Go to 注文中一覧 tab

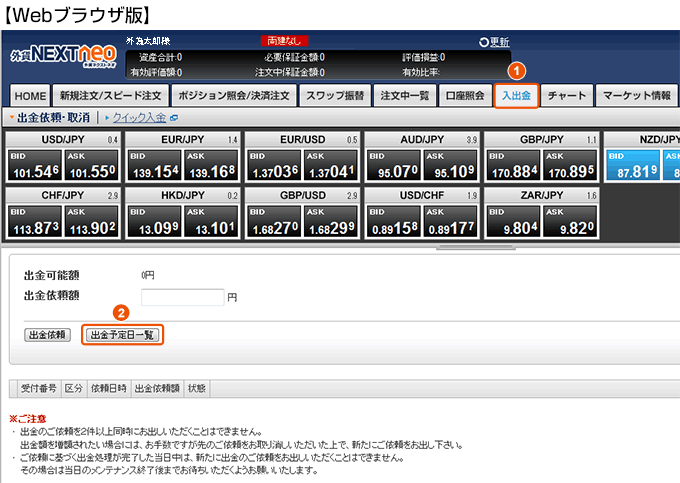click(x=405, y=96)
